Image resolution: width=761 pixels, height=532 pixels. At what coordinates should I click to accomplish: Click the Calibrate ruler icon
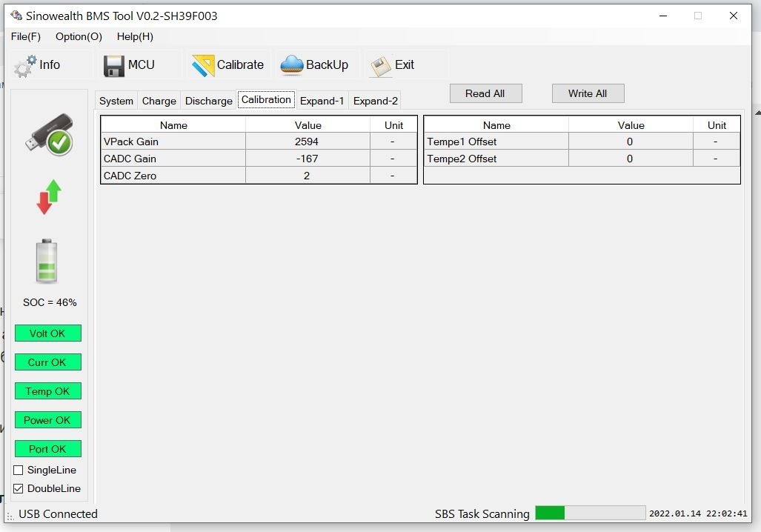coord(203,65)
